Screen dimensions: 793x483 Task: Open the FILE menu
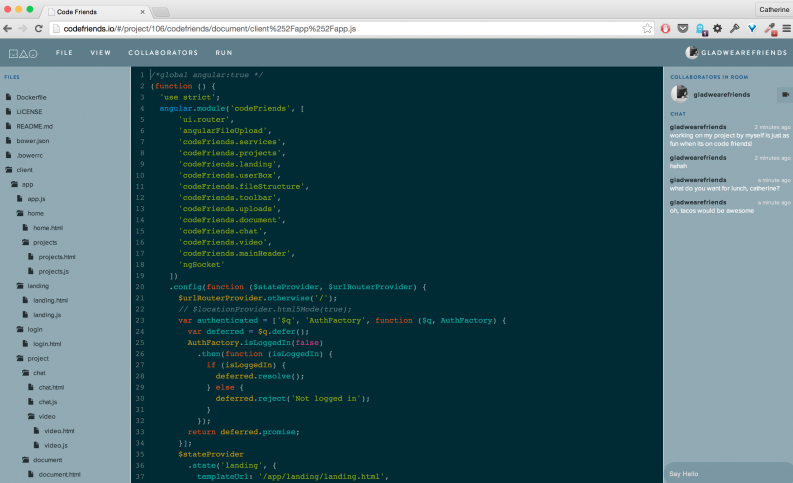64,53
